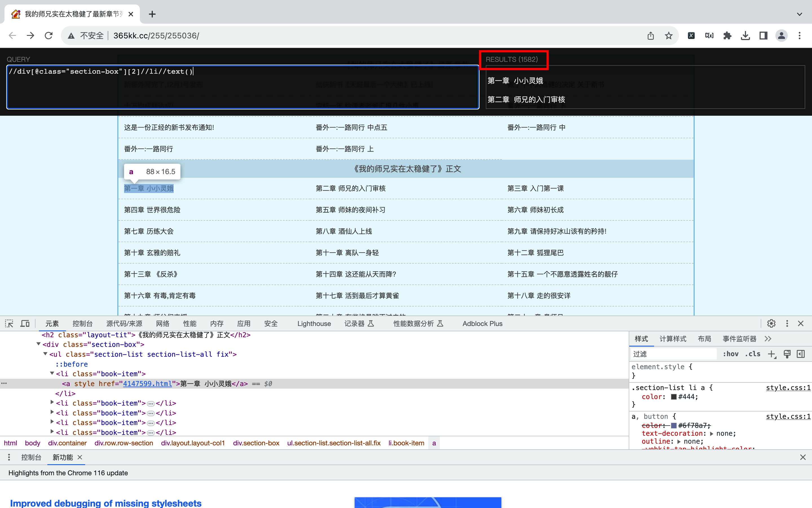Switch to the 元素 tab
The width and height of the screenshot is (812, 508).
(52, 323)
